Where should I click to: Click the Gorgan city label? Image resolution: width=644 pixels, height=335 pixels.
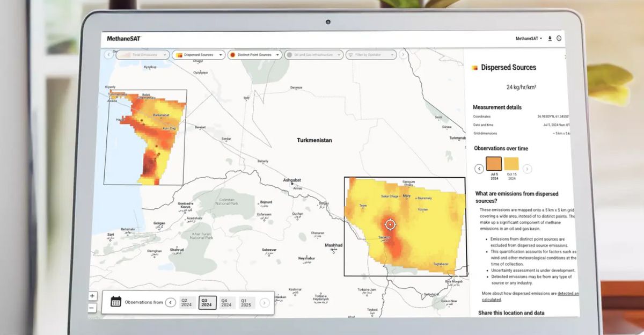159,223
